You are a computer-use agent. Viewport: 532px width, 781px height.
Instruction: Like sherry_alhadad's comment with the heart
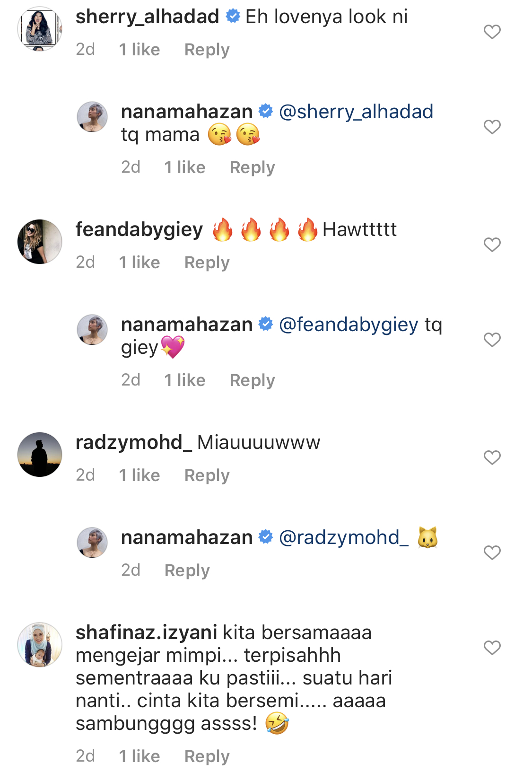[492, 32]
